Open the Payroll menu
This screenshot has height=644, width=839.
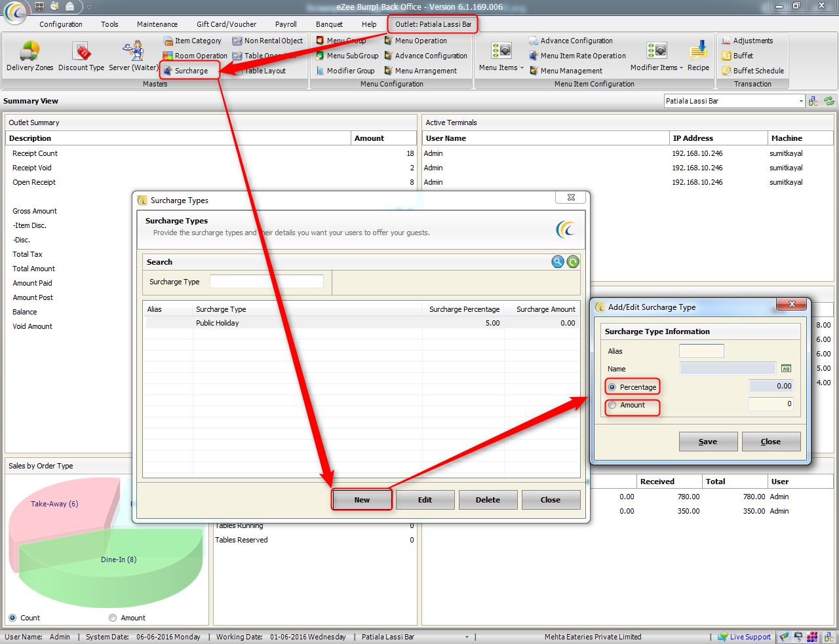point(286,24)
